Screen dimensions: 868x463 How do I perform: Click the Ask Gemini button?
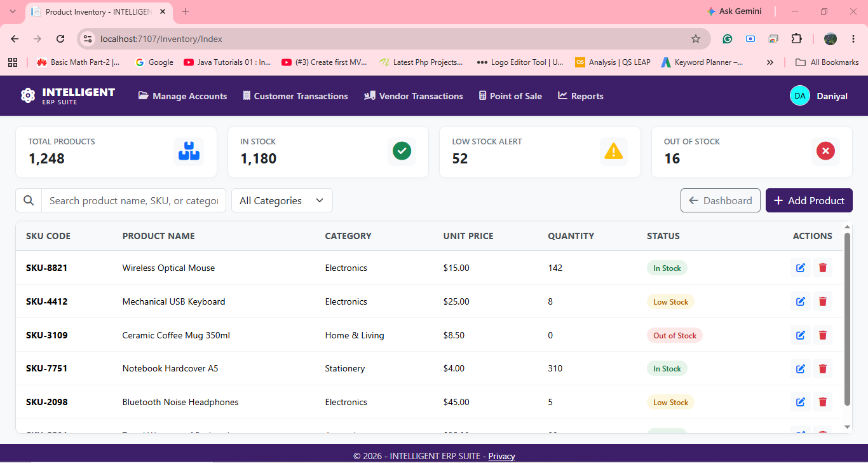[735, 11]
